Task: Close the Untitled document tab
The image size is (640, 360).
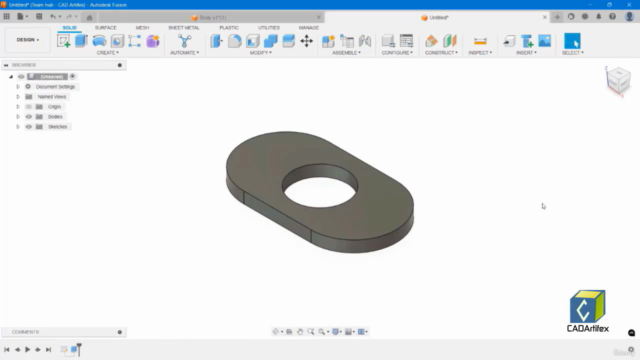Action: 544,17
